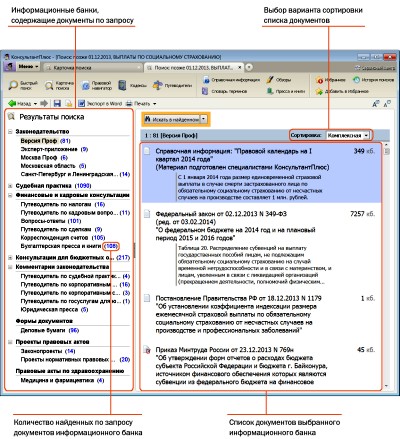Open the Кодексы section
400x439 pixels.
[x=132, y=85]
